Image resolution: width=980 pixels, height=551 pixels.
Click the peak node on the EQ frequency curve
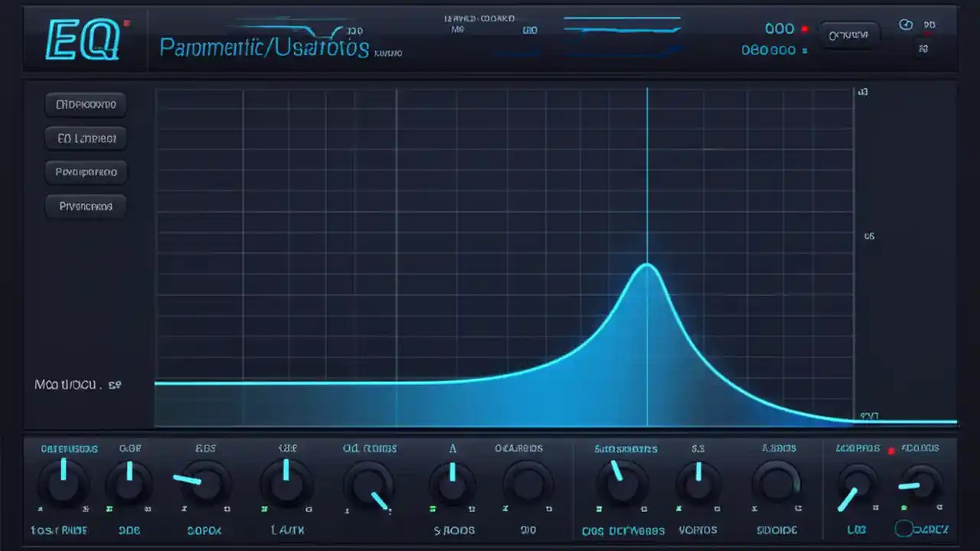647,266
